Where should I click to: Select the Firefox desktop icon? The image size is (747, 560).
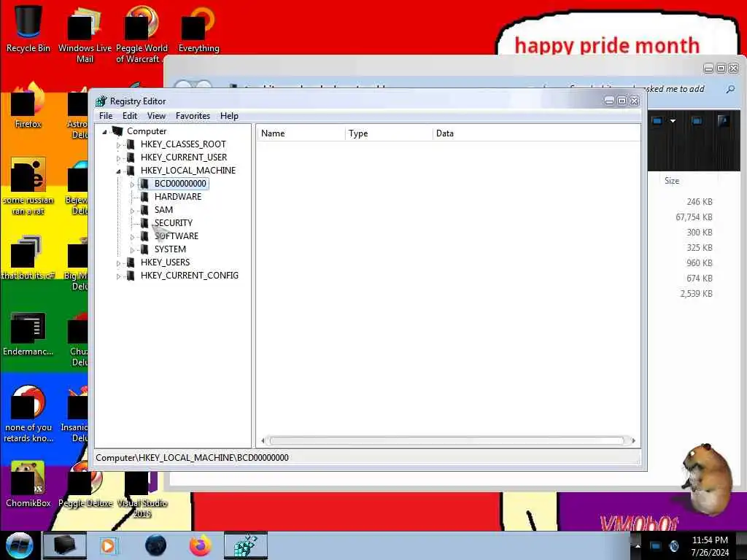[28, 105]
